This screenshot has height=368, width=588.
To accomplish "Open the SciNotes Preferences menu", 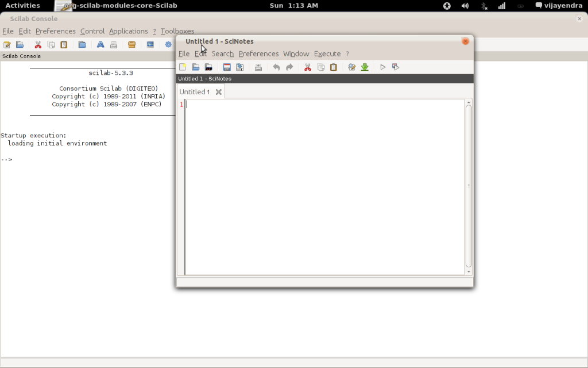I will 259,53.
